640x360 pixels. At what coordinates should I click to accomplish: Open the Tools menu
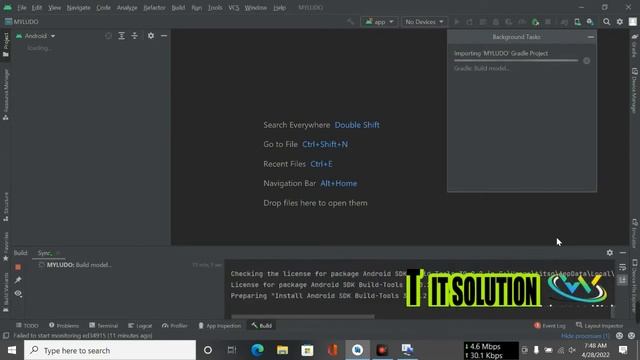[215, 7]
